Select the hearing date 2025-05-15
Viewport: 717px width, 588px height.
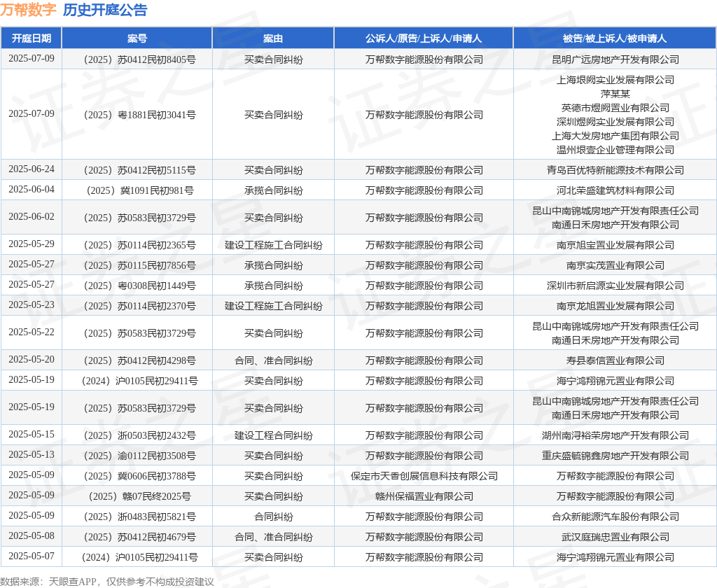(x=31, y=435)
